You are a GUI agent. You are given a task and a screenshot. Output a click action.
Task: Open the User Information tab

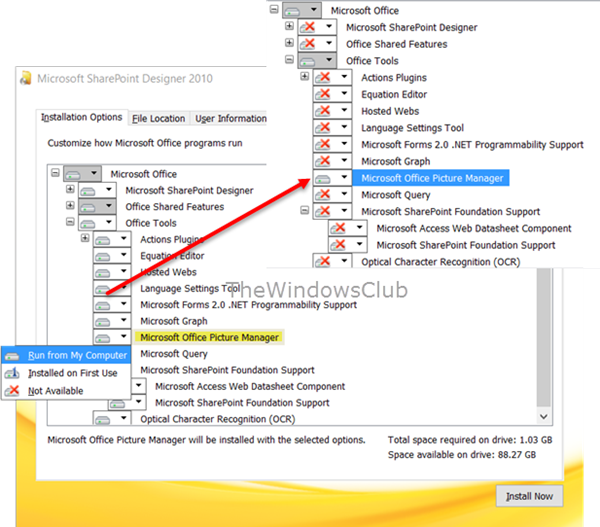(x=230, y=119)
